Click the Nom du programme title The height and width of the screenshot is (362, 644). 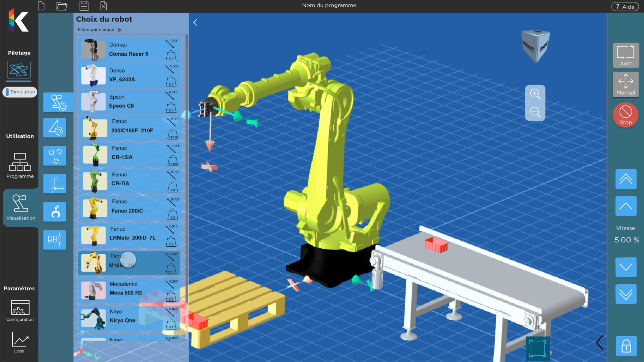tap(329, 5)
